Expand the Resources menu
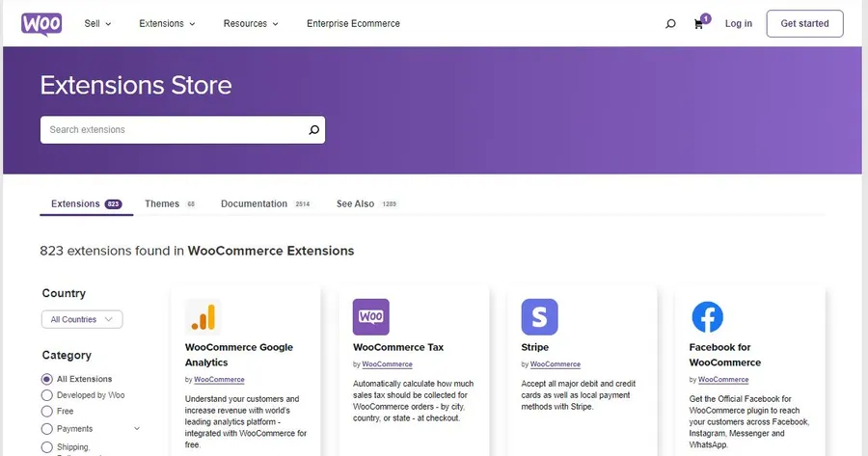 [251, 24]
